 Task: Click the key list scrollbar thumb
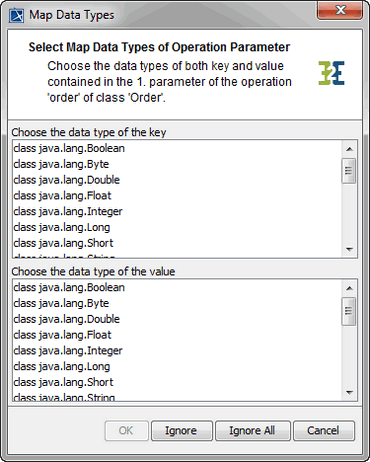tap(349, 171)
